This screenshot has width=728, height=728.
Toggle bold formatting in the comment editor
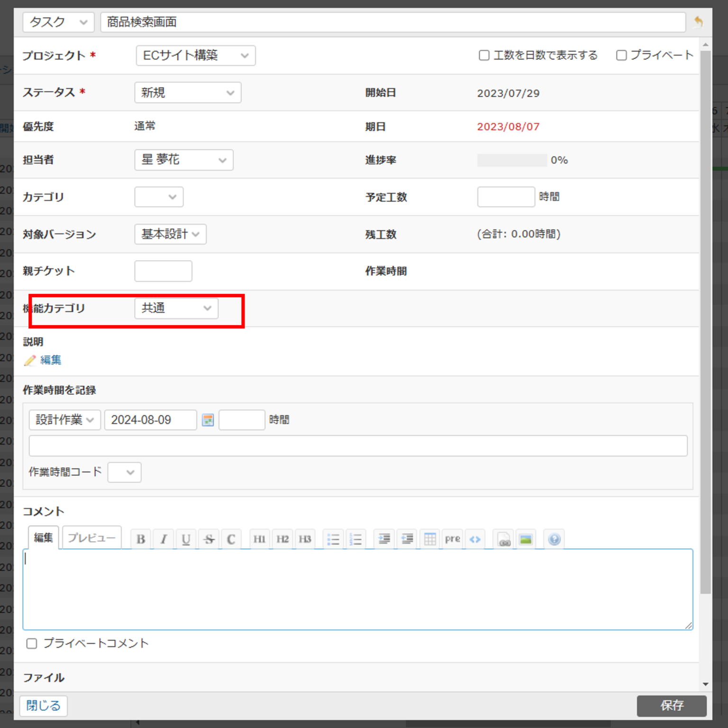(140, 539)
